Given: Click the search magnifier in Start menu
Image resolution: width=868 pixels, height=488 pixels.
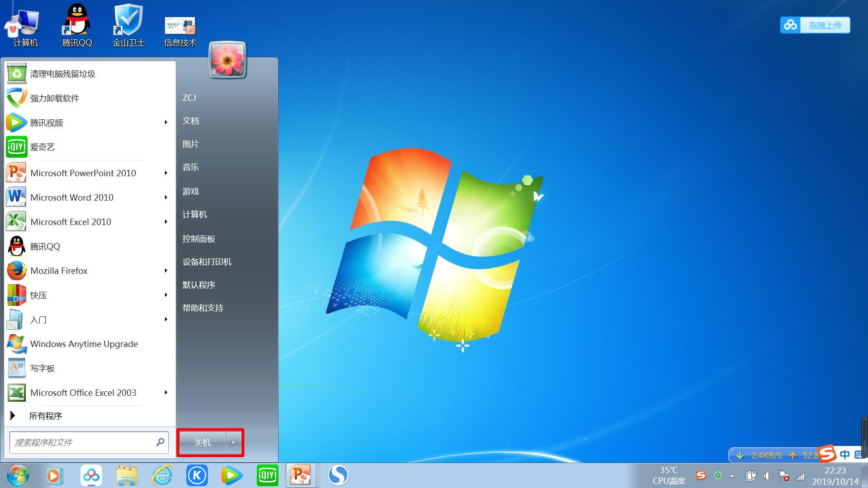Looking at the screenshot, I should (x=160, y=442).
